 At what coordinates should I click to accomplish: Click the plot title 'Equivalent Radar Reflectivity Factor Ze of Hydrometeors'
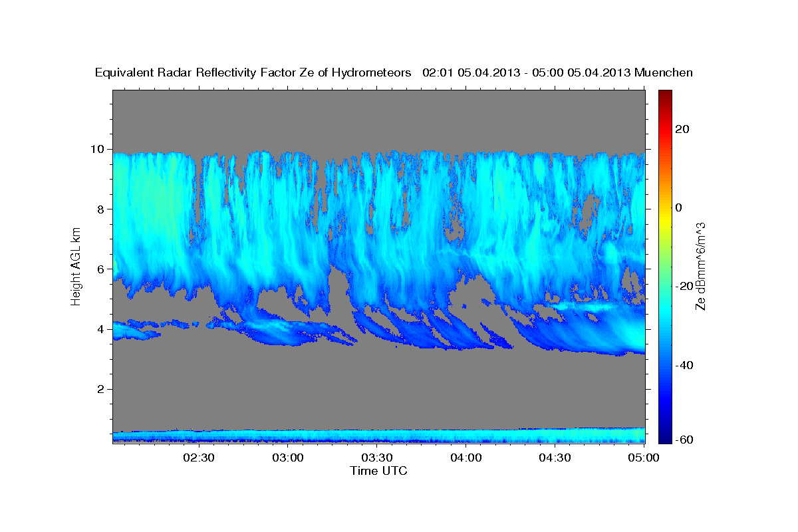(253, 73)
